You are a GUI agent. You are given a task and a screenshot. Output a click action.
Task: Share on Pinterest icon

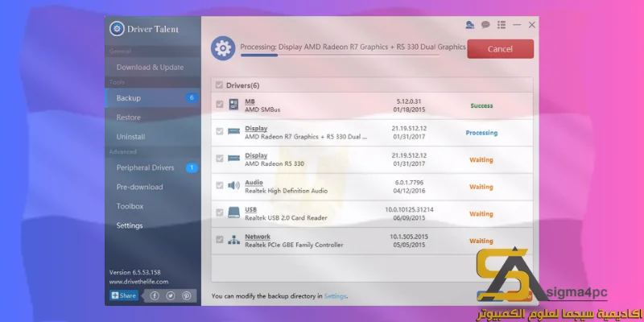[187, 295]
